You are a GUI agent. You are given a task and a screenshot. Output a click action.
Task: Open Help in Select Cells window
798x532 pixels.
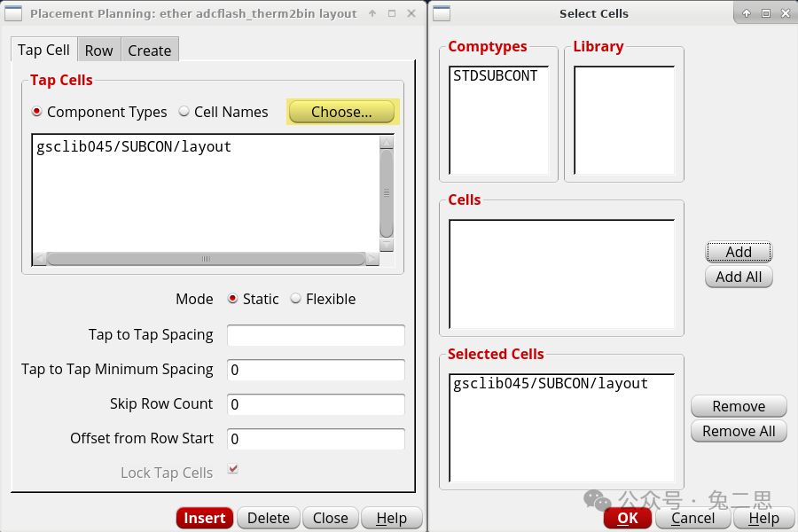tap(763, 518)
